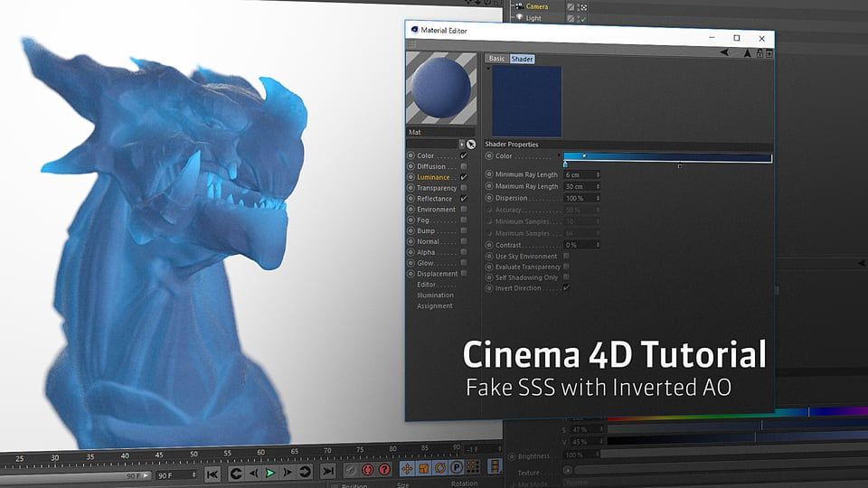Open the Editor material section
The height and width of the screenshot is (488, 868).
[x=426, y=285]
